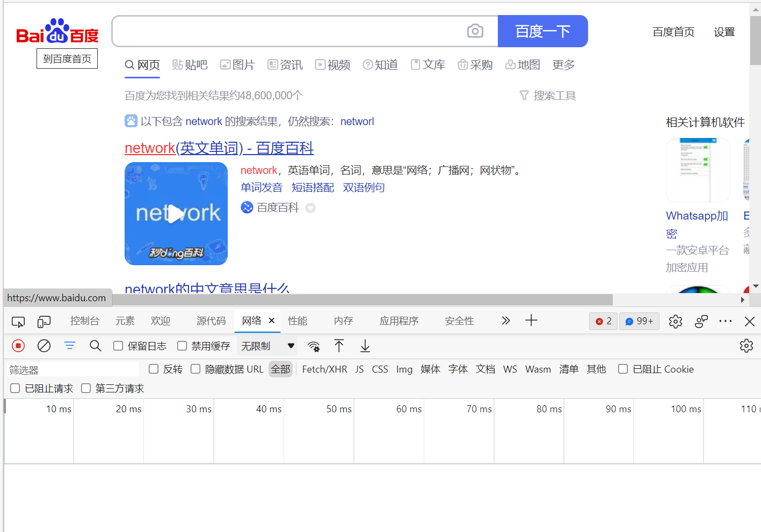Toggle 已阻止 Cookie checkbox

click(x=623, y=369)
